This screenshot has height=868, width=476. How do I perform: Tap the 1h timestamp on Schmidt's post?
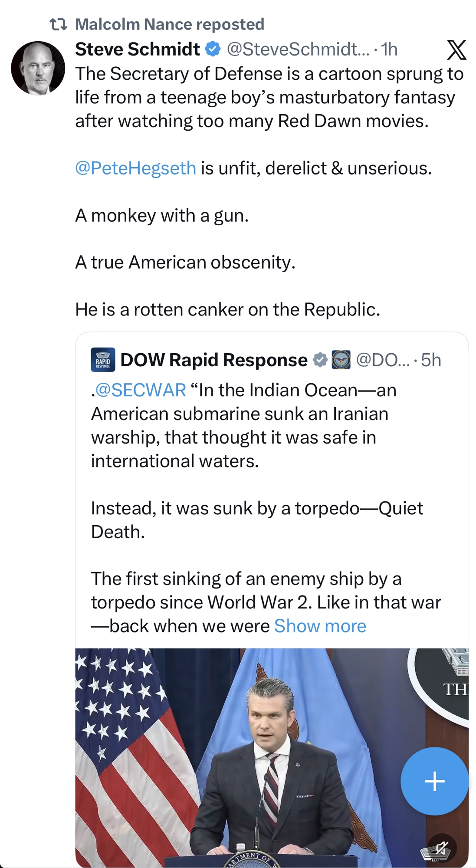(x=390, y=49)
